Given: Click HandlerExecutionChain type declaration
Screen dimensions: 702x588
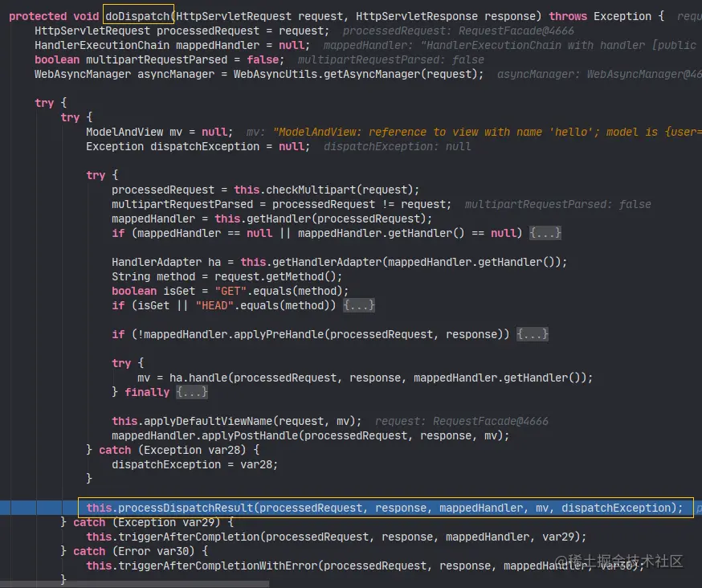Looking at the screenshot, I should coord(102,45).
